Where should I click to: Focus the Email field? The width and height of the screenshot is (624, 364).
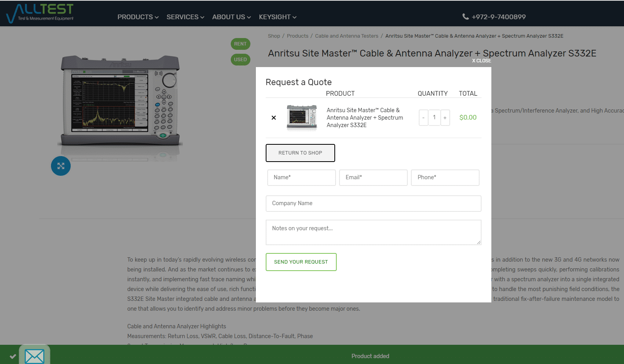(373, 178)
